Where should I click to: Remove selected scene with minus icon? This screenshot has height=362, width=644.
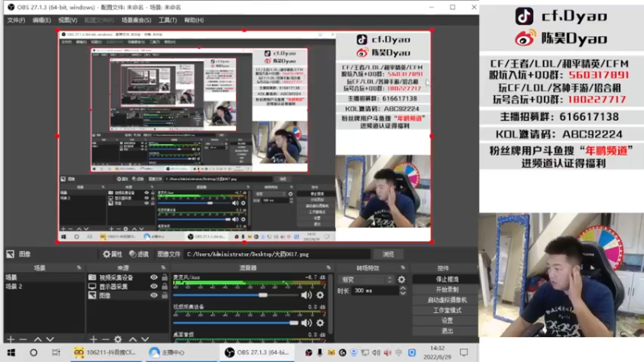(x=23, y=339)
